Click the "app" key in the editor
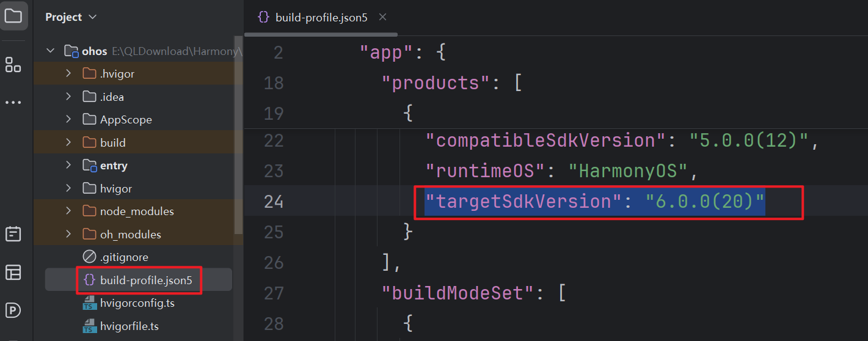868x341 pixels. click(x=387, y=52)
